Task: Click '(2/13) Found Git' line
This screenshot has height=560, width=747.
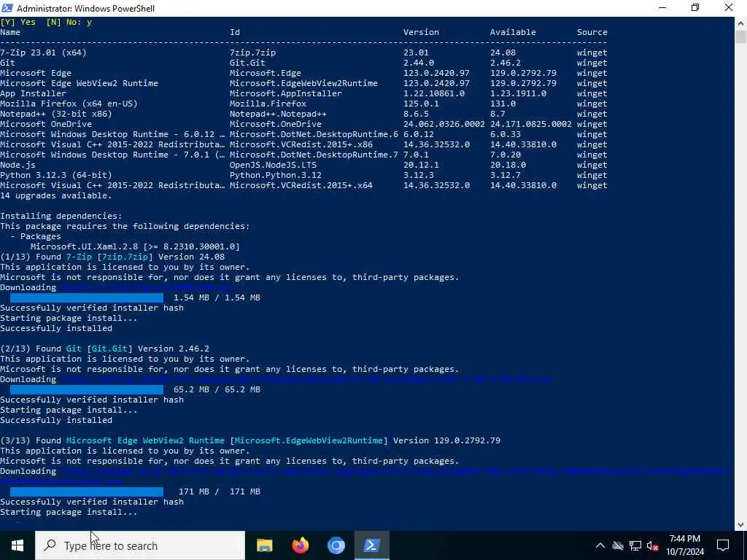Action: (105, 349)
